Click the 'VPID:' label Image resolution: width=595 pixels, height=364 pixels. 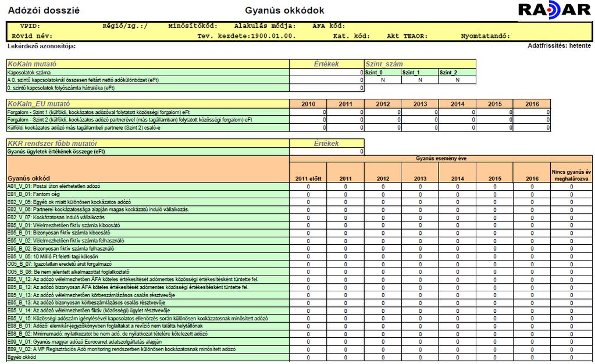coord(30,26)
